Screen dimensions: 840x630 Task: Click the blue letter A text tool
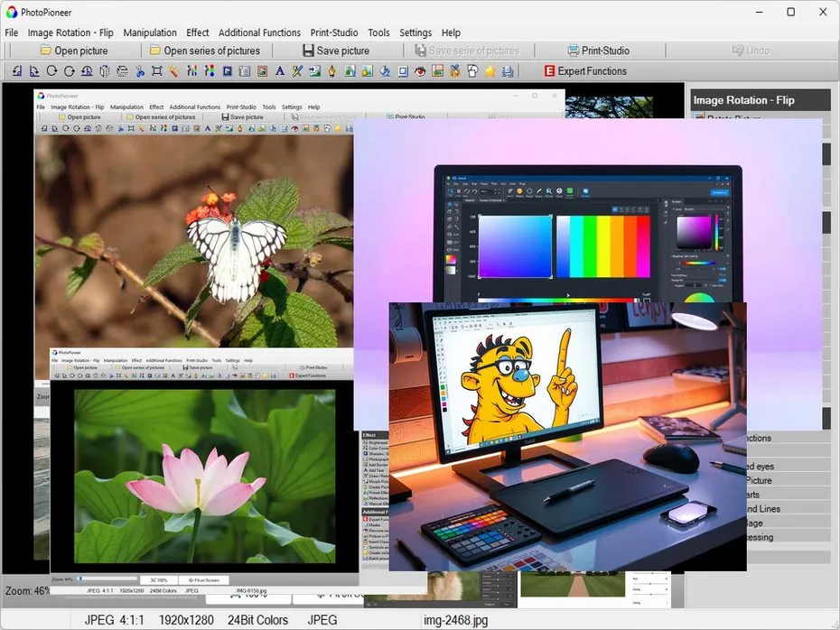point(279,71)
